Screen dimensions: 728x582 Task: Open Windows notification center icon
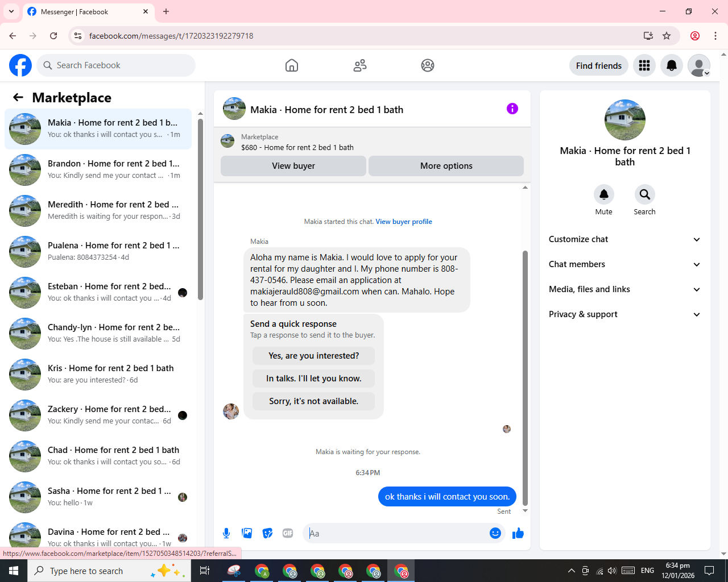point(709,571)
